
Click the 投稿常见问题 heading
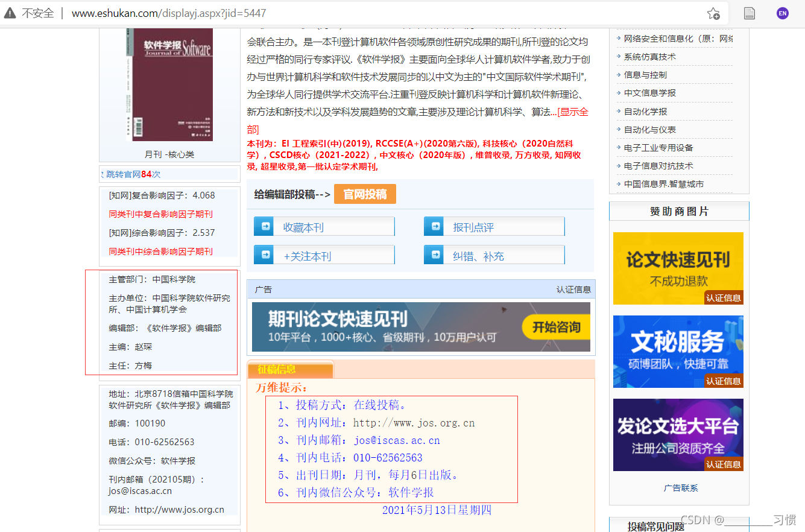(x=656, y=527)
